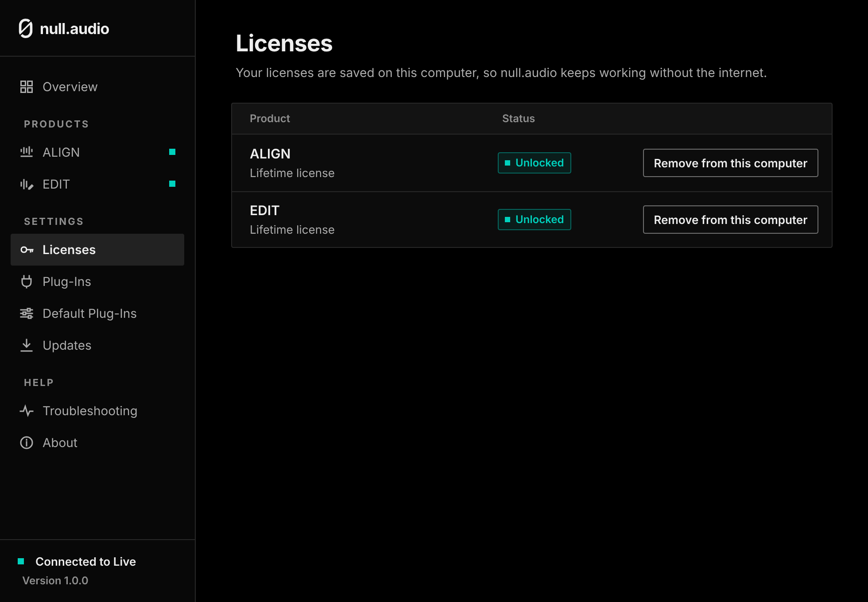
Task: Click the Unlocked badge in the ALIGN row
Action: [534, 163]
